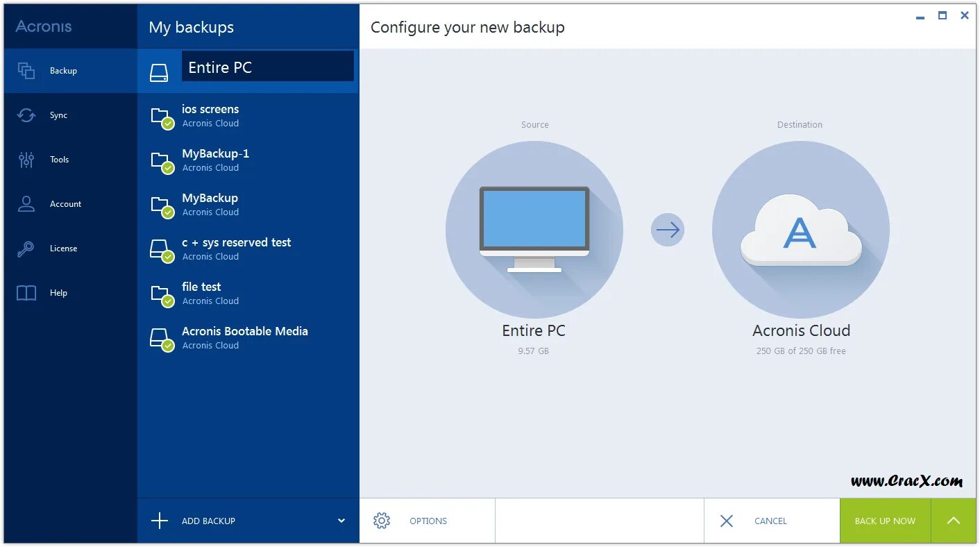Open the Help book icon

[26, 293]
